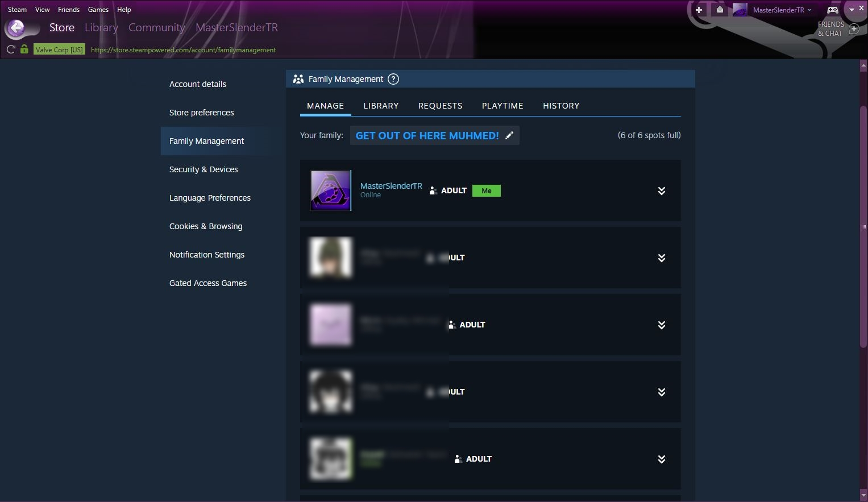Click the green padlock security icon
The height and width of the screenshot is (502, 868).
pos(24,49)
